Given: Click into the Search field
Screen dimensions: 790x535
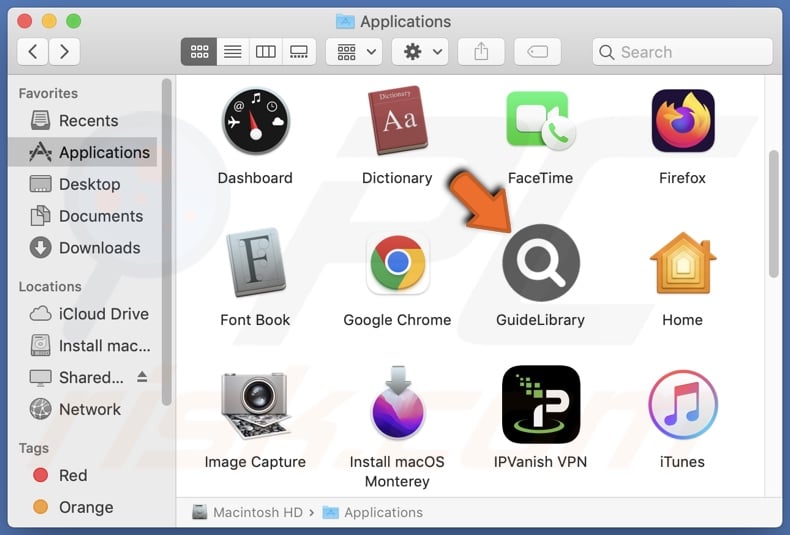Looking at the screenshot, I should [683, 51].
